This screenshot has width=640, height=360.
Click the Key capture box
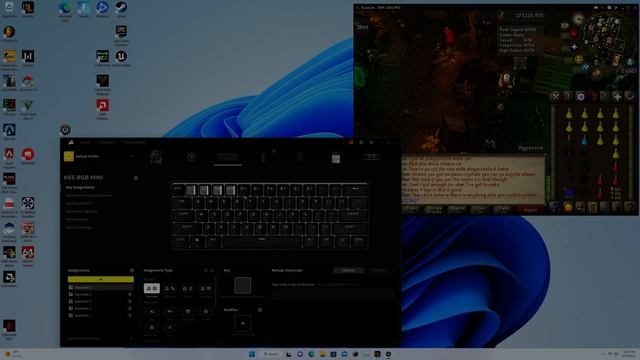242,285
